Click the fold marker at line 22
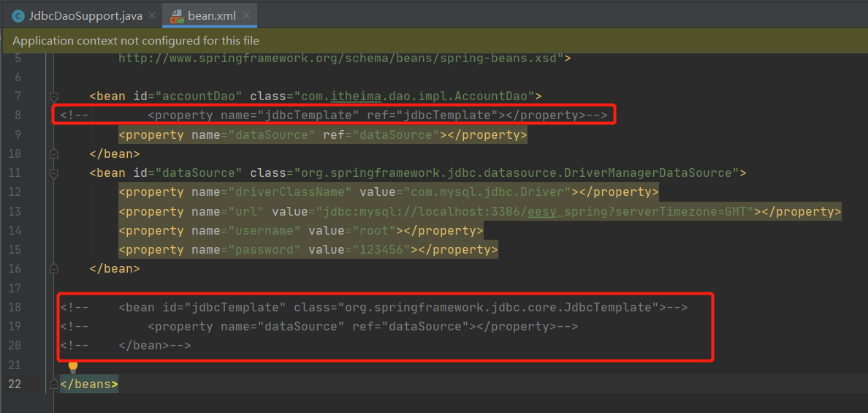This screenshot has width=868, height=413. [53, 384]
